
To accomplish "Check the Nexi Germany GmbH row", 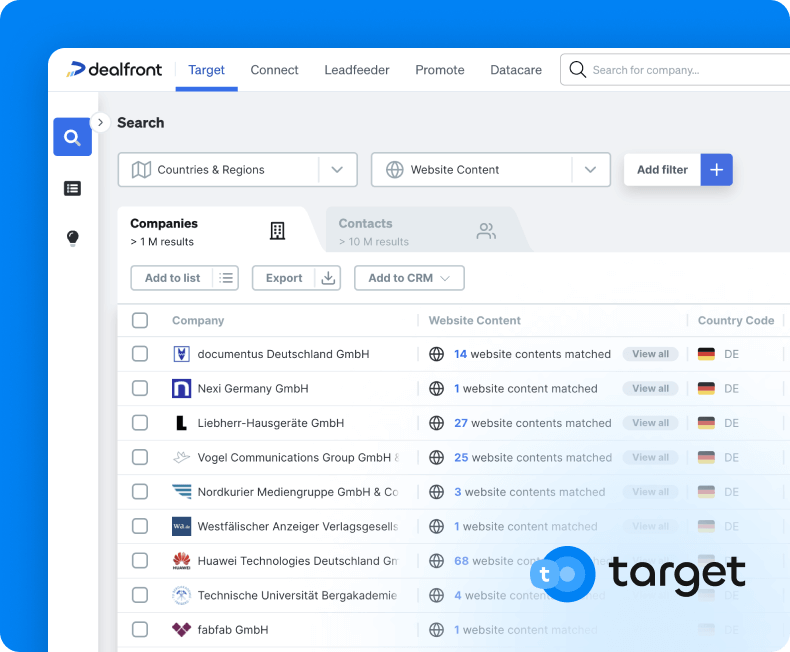I will tap(140, 388).
